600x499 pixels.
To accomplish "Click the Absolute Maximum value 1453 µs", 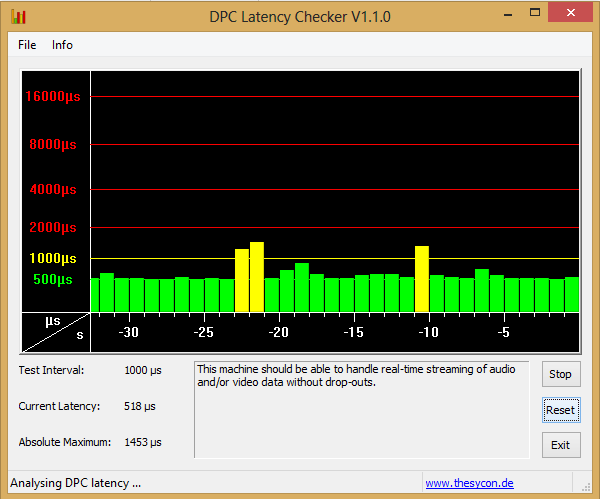I will point(143,442).
